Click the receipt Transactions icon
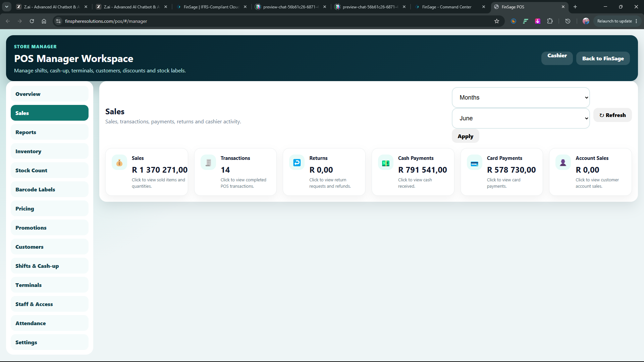Image resolution: width=644 pixels, height=362 pixels. tap(208, 163)
